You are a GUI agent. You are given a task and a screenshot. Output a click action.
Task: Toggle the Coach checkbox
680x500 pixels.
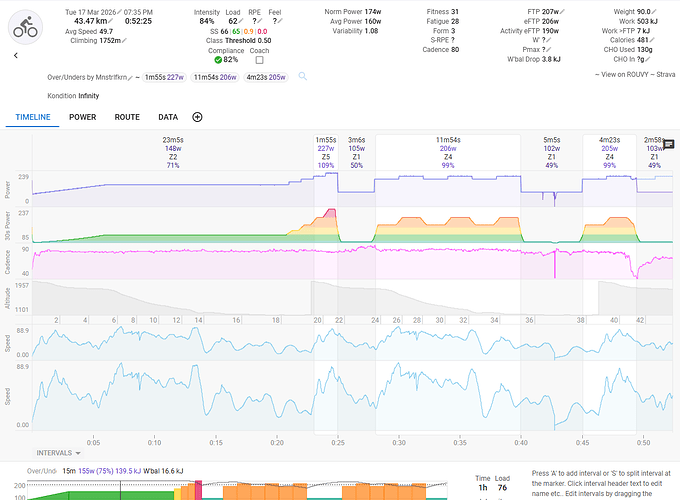[x=259, y=59]
